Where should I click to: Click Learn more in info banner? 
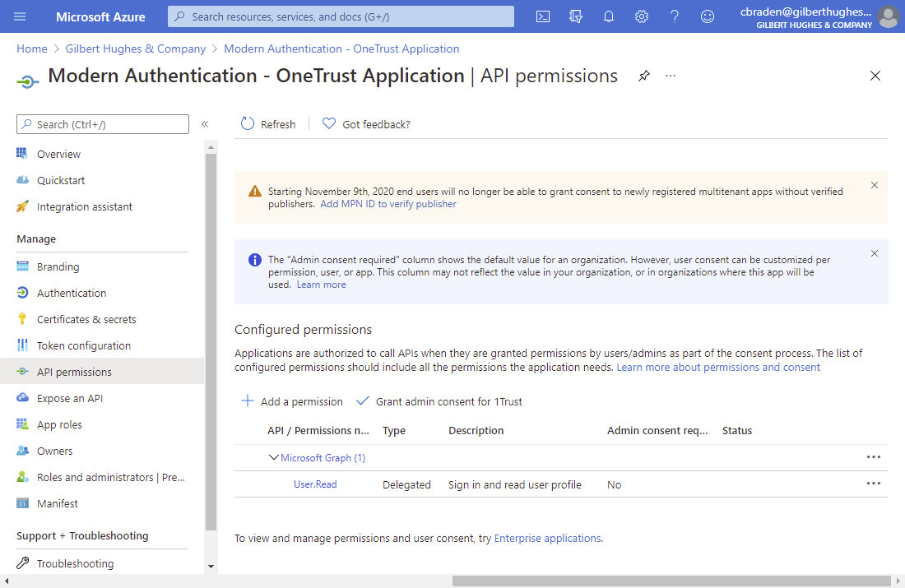[322, 285]
